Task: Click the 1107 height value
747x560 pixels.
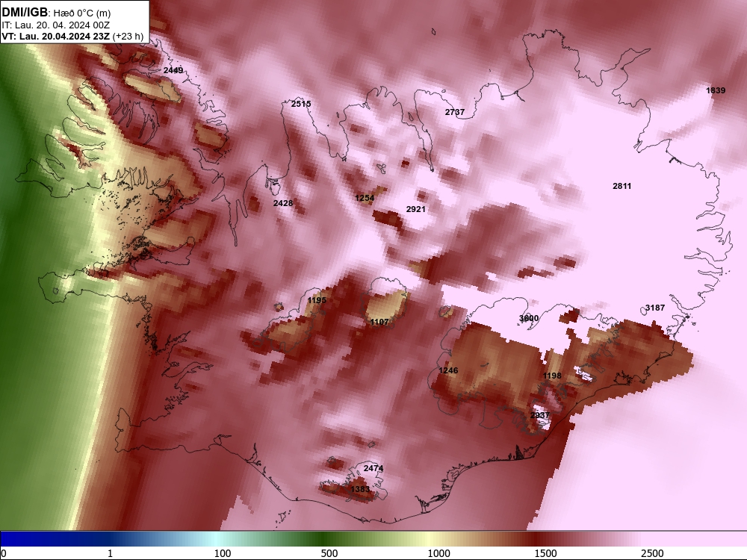Action: click(x=379, y=322)
